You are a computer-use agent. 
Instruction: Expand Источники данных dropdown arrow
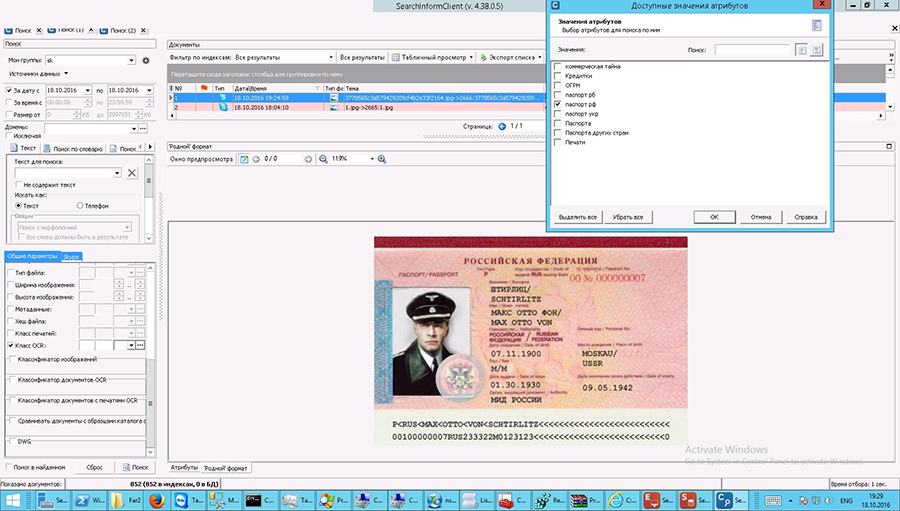(66, 73)
